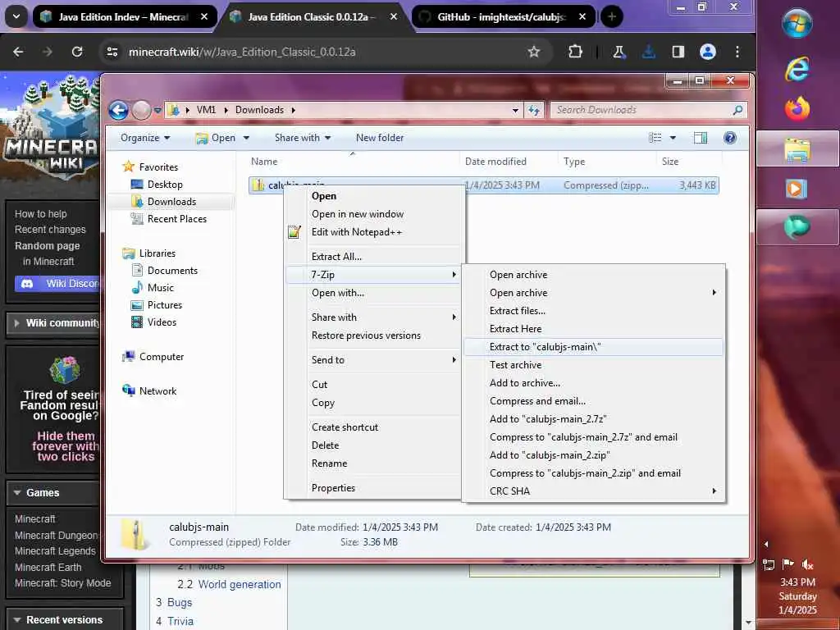
Task: Open Chrome profile avatar
Action: tap(708, 52)
